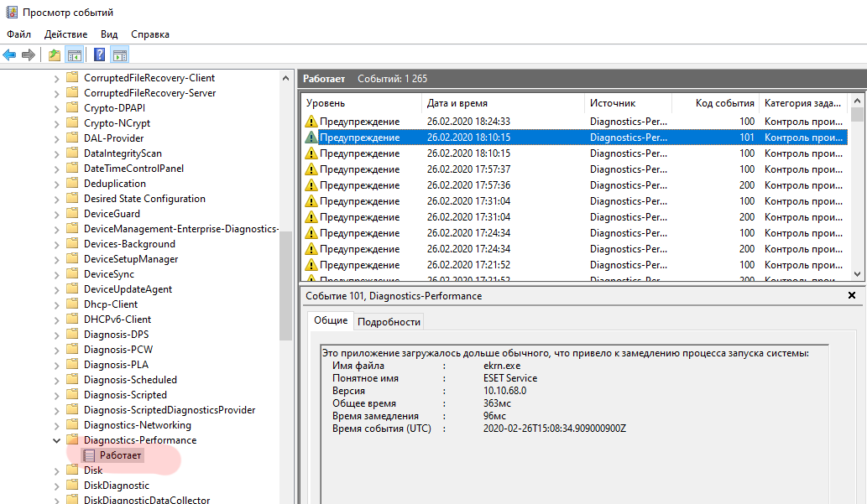Switch to the Подробности tab
The image size is (867, 504).
click(x=389, y=322)
